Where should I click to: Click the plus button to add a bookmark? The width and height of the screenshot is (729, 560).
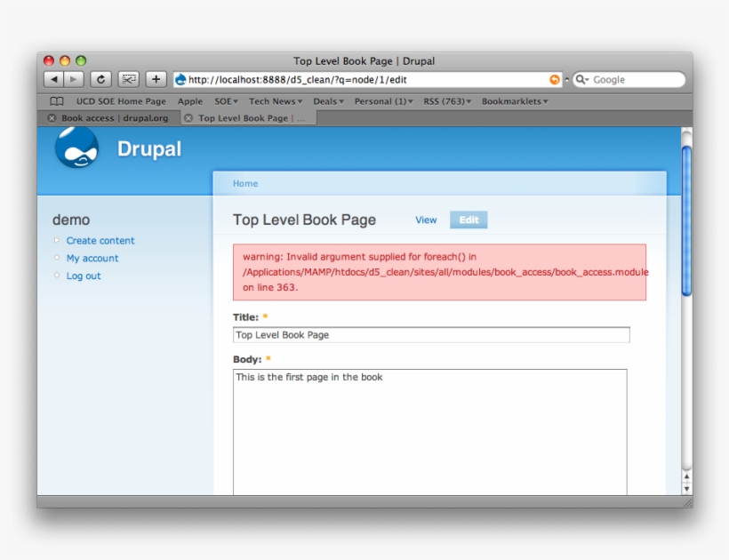156,79
